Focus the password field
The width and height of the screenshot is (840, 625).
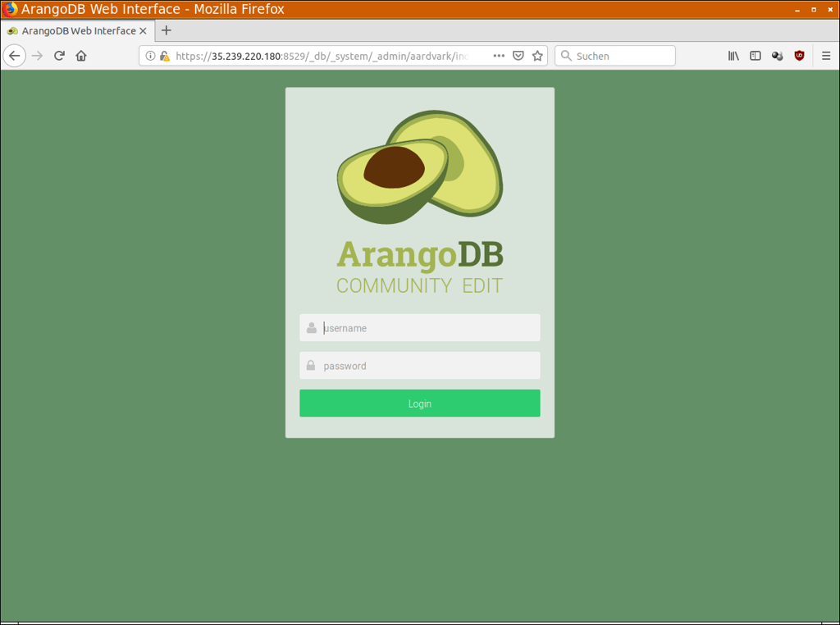pos(419,365)
